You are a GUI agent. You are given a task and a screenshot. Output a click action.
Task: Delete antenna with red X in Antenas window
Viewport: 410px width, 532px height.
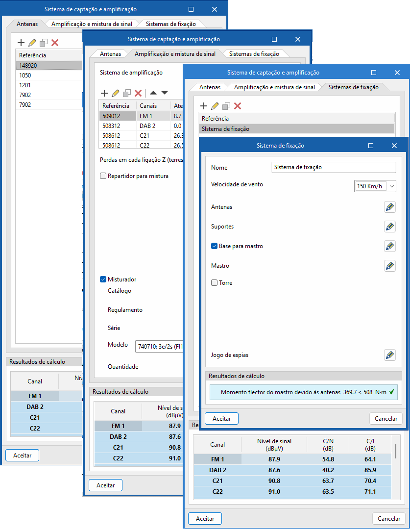[x=55, y=43]
